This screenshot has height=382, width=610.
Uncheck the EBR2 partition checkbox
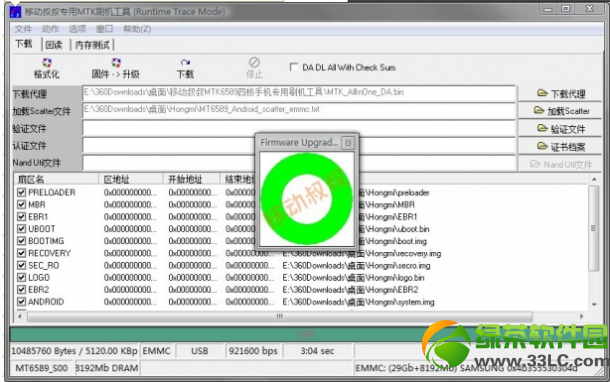pyautogui.click(x=21, y=289)
